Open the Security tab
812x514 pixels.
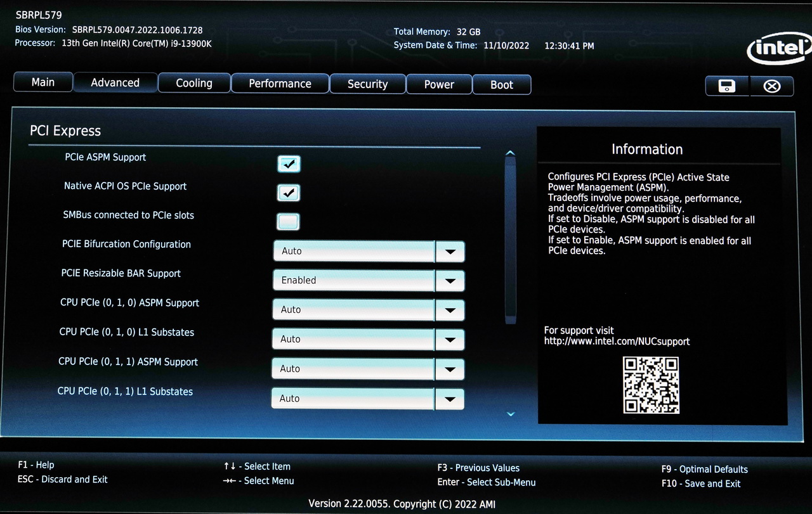(x=367, y=84)
